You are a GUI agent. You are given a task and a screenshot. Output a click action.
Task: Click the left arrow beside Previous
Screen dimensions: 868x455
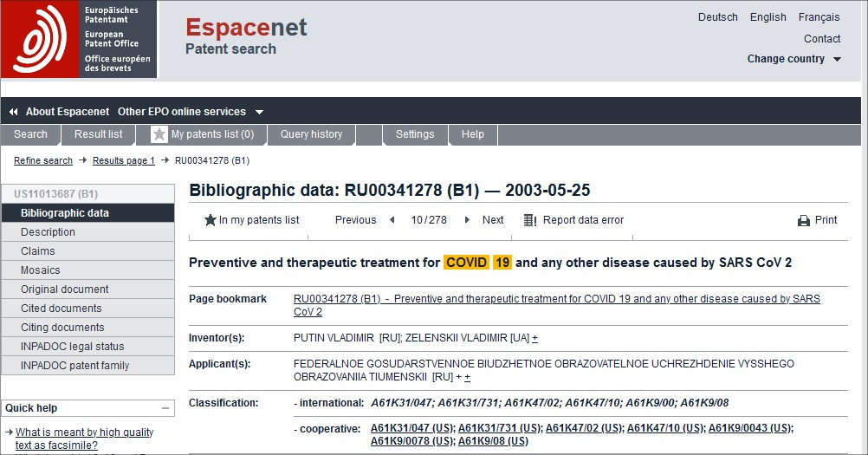click(392, 220)
